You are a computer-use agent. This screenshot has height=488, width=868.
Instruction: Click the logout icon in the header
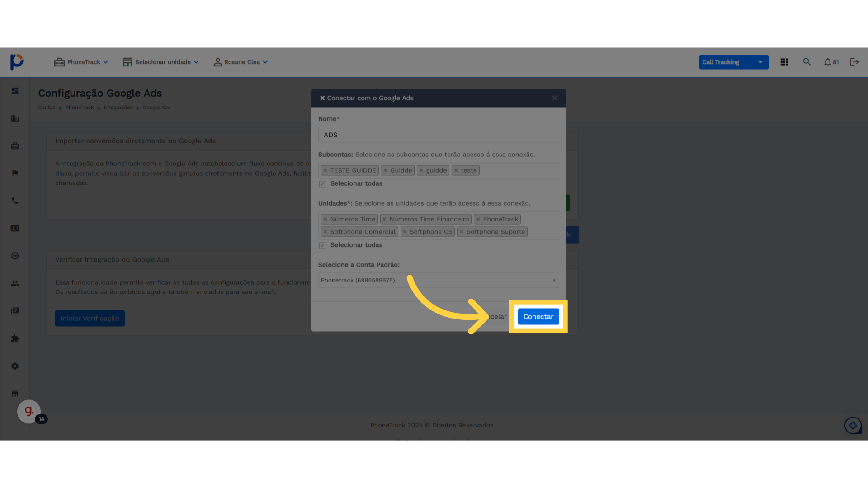pos(854,62)
